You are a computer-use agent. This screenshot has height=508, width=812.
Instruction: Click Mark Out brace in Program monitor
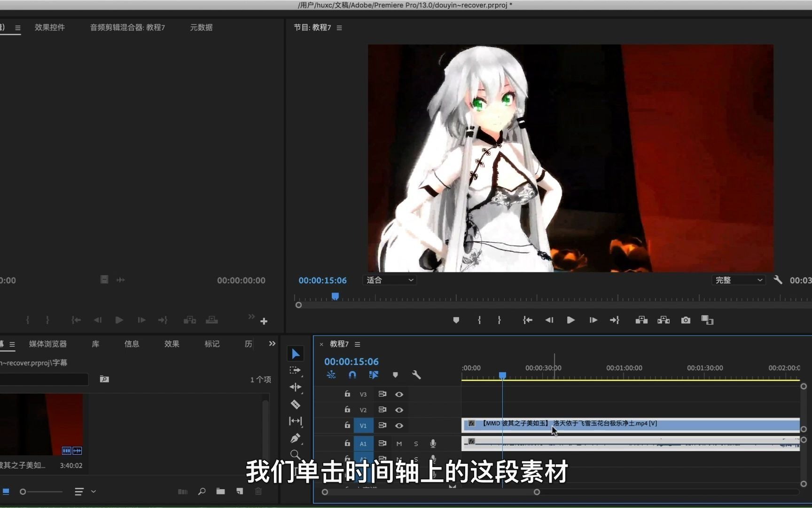point(499,320)
